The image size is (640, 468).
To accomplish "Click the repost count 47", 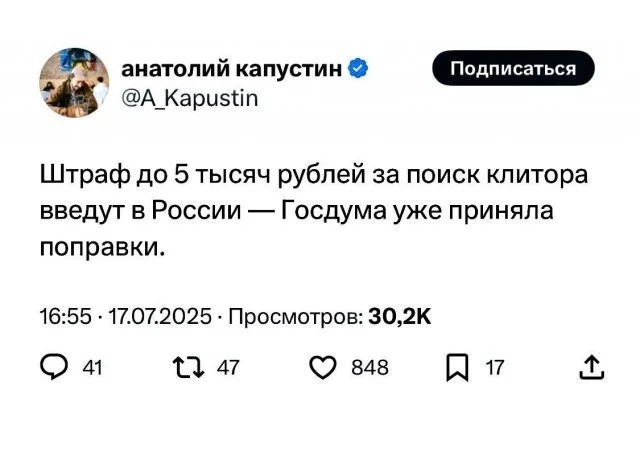I will coord(228,368).
